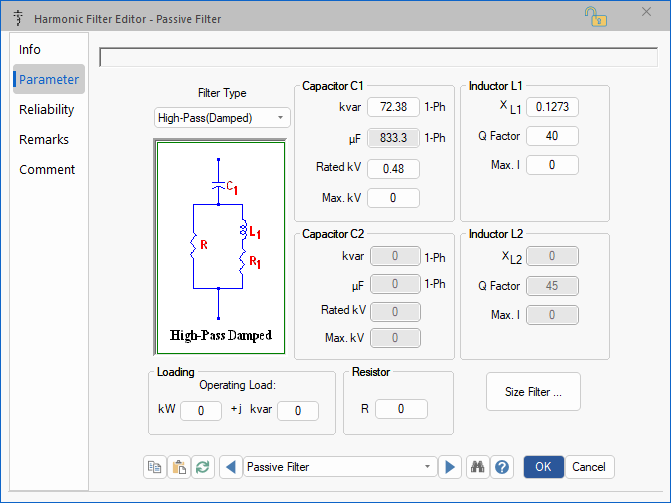The height and width of the screenshot is (503, 671).
Task: Click the Cancel button
Action: point(589,467)
